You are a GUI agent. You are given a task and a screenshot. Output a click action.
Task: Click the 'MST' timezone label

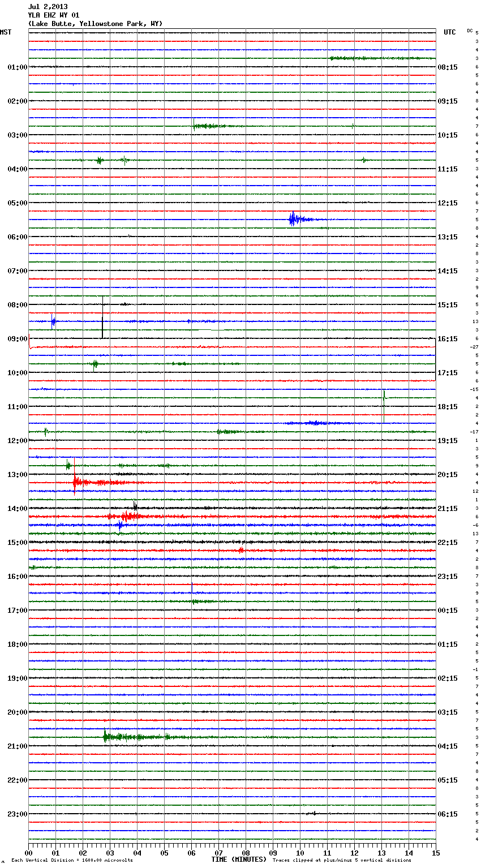pyautogui.click(x=6, y=32)
